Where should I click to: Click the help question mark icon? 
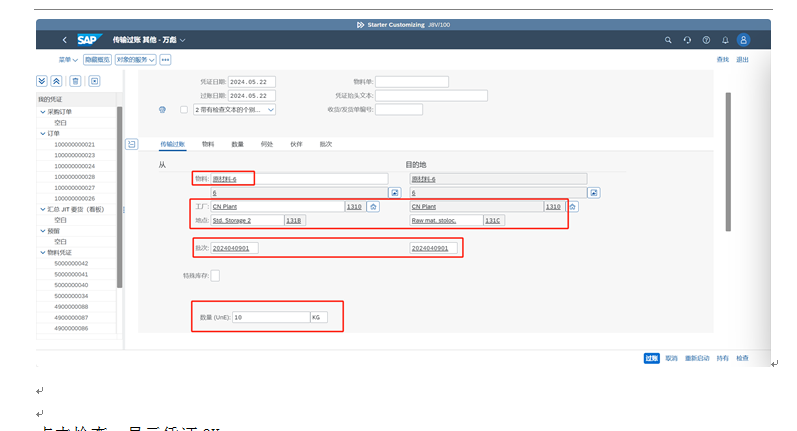[706, 40]
